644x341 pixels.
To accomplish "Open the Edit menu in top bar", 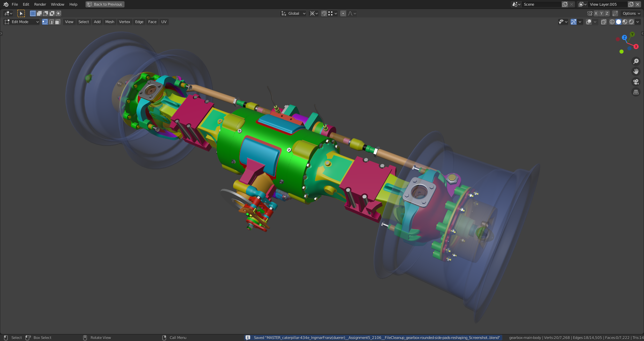I will (26, 4).
